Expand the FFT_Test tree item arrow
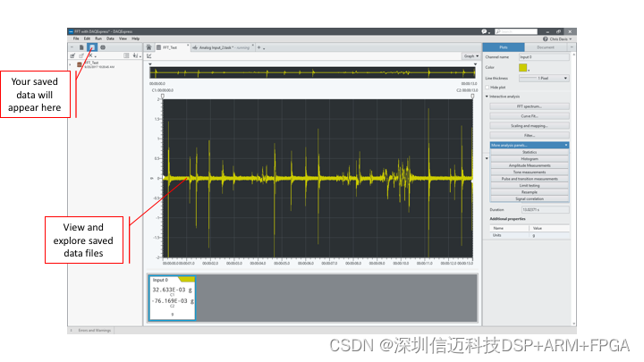Image resolution: width=644 pixels, height=362 pixels. (71, 64)
